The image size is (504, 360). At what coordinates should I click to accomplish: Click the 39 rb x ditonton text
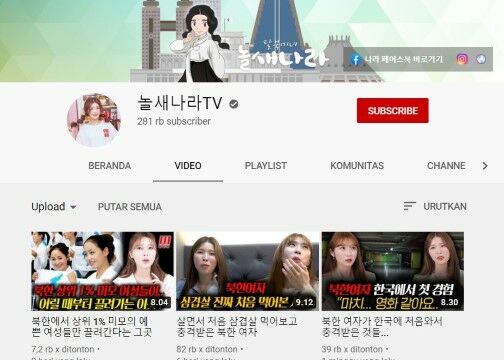click(x=352, y=349)
